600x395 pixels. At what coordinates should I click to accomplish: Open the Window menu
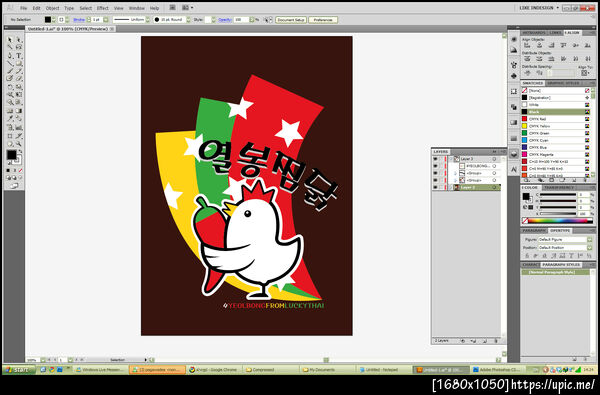[x=137, y=8]
